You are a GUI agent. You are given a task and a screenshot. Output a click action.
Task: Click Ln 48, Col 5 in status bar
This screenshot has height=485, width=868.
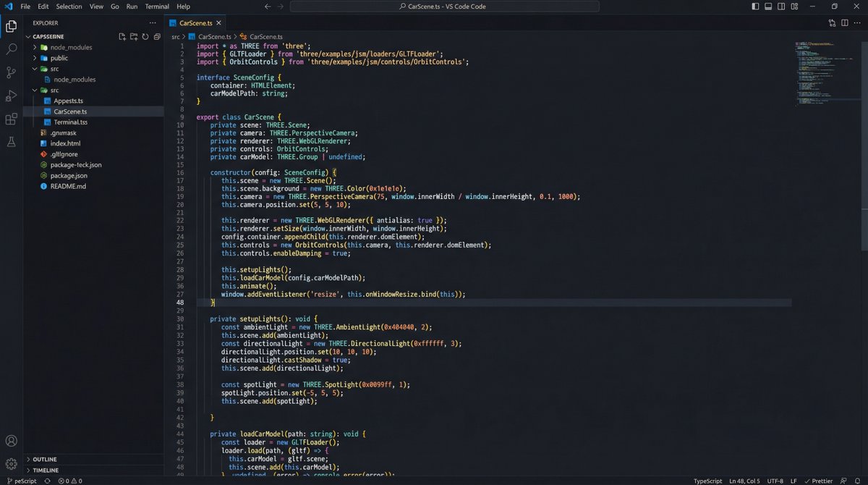744,481
